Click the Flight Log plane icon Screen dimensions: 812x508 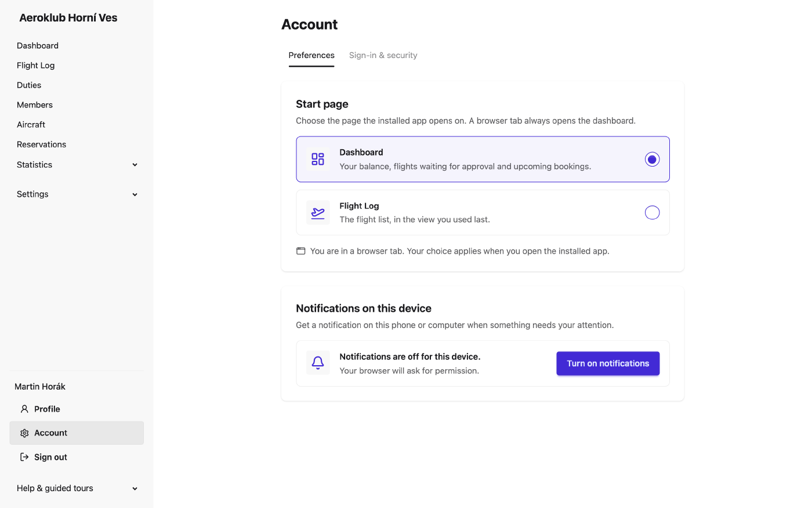pos(318,212)
